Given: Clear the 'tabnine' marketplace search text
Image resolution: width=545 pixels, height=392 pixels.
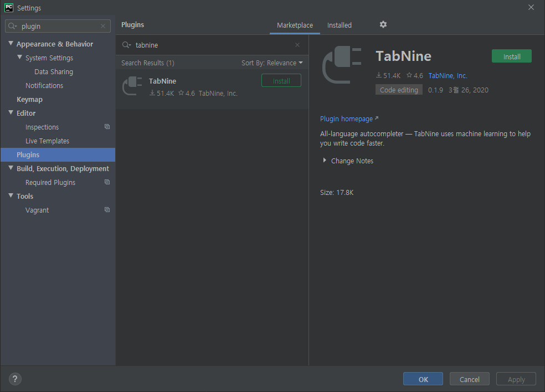Looking at the screenshot, I should click(x=297, y=45).
